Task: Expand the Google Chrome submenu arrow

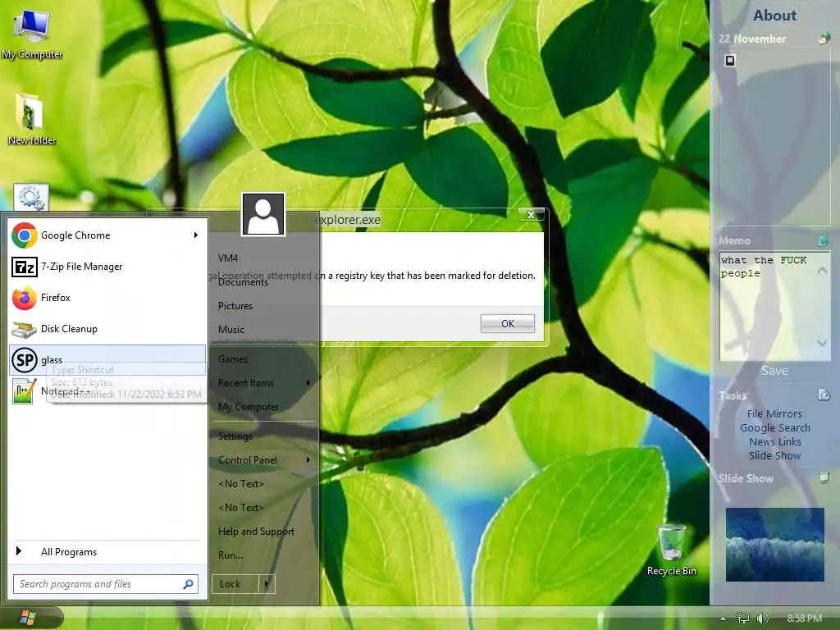Action: 196,235
